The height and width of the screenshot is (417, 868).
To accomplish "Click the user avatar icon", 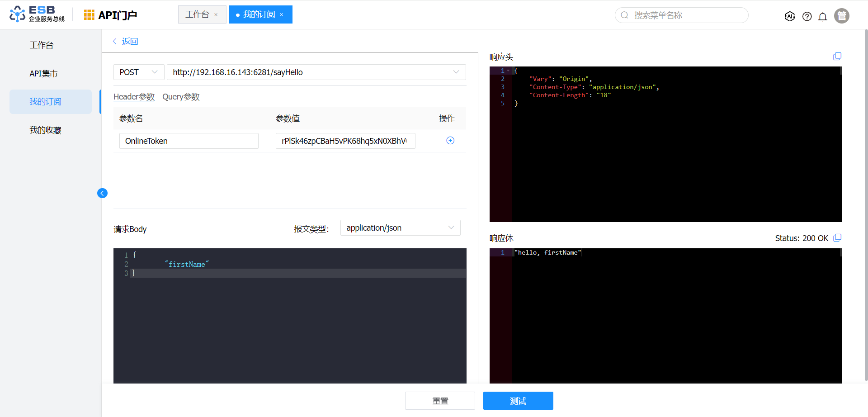I will [x=841, y=16].
